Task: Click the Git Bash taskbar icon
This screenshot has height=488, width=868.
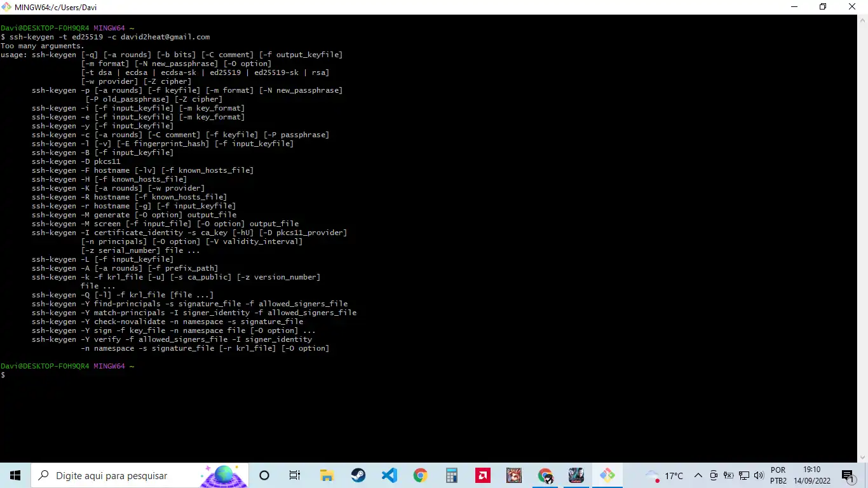Action: (x=607, y=475)
